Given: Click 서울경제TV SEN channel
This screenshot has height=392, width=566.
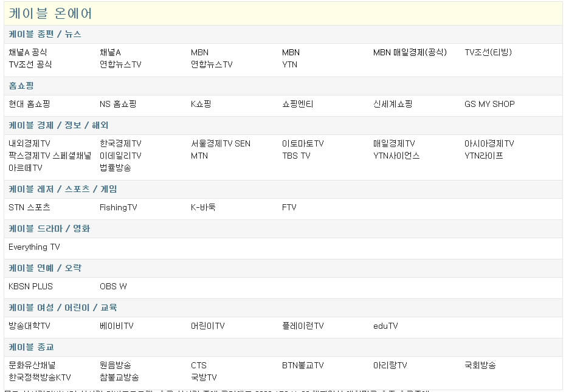Looking at the screenshot, I should pos(221,143).
